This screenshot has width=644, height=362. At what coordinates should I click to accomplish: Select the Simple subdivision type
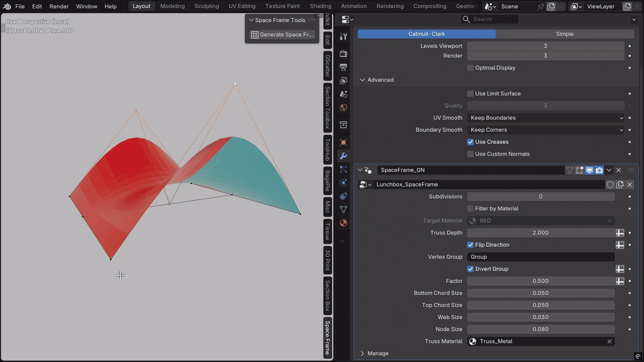click(x=565, y=34)
